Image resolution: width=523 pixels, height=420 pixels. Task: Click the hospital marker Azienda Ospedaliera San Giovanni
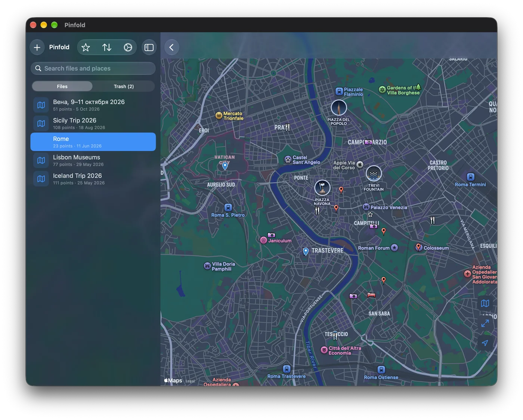pyautogui.click(x=467, y=274)
